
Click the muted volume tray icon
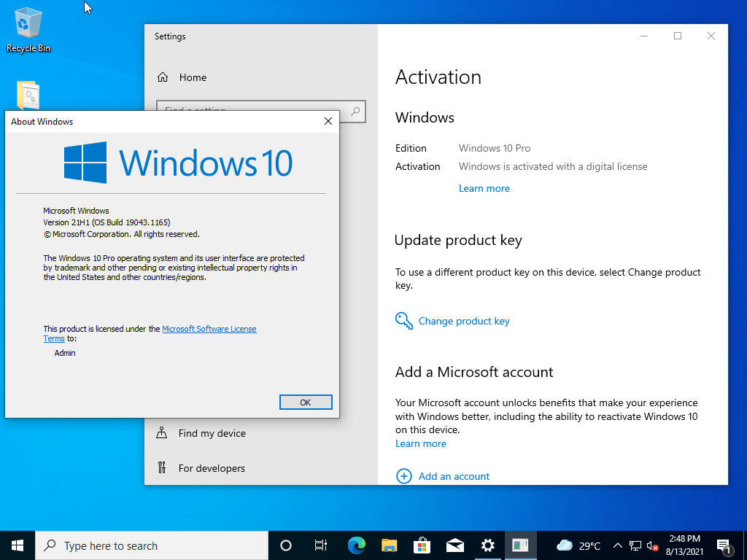[652, 545]
